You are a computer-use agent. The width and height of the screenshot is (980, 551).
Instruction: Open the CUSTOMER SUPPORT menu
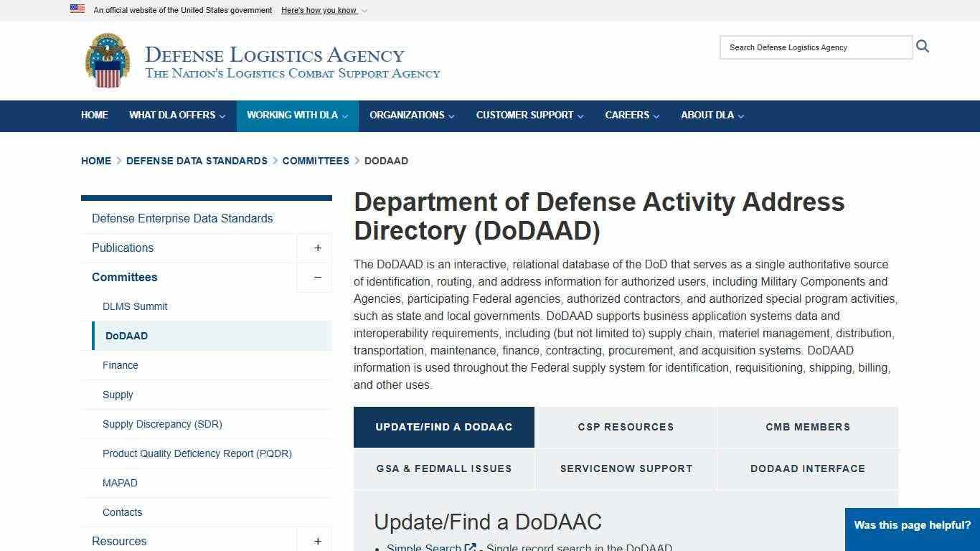pos(529,116)
